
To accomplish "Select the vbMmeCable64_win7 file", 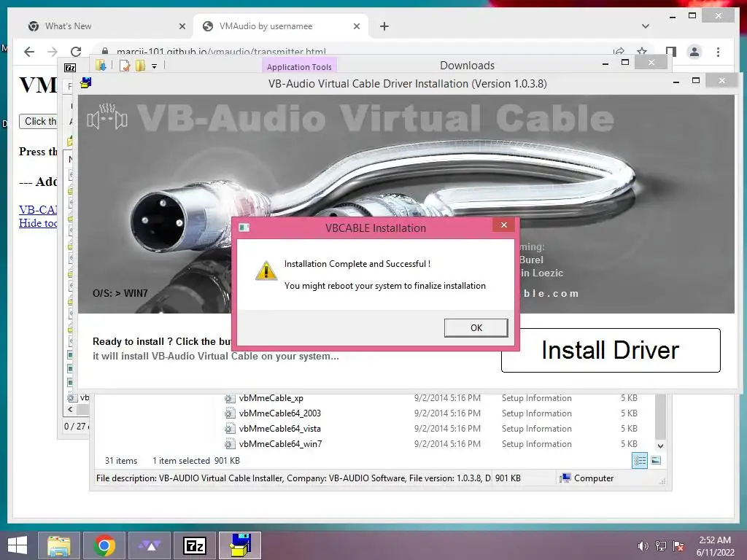I will click(280, 444).
